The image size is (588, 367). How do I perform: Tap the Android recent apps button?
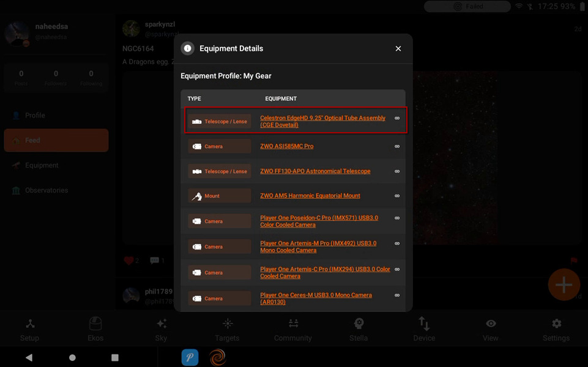click(115, 358)
